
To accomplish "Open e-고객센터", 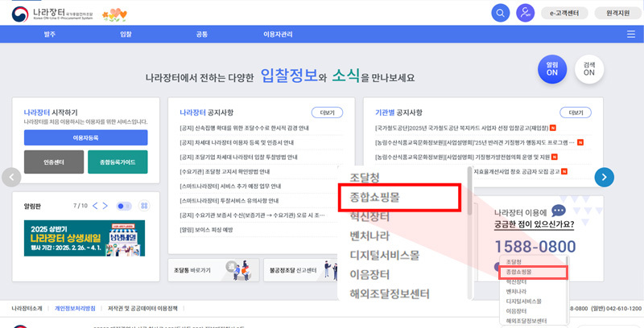I will (x=565, y=13).
